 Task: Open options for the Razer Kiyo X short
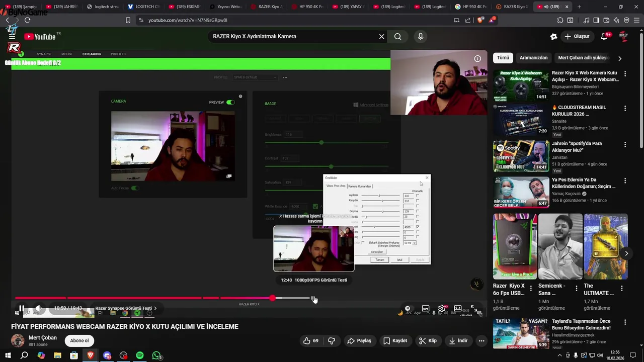(x=531, y=289)
